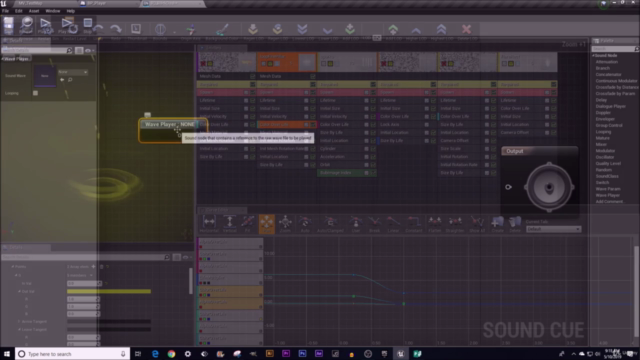This screenshot has height=360, width=640.
Task: Select Add Comment in the Palette
Action: pos(609,202)
